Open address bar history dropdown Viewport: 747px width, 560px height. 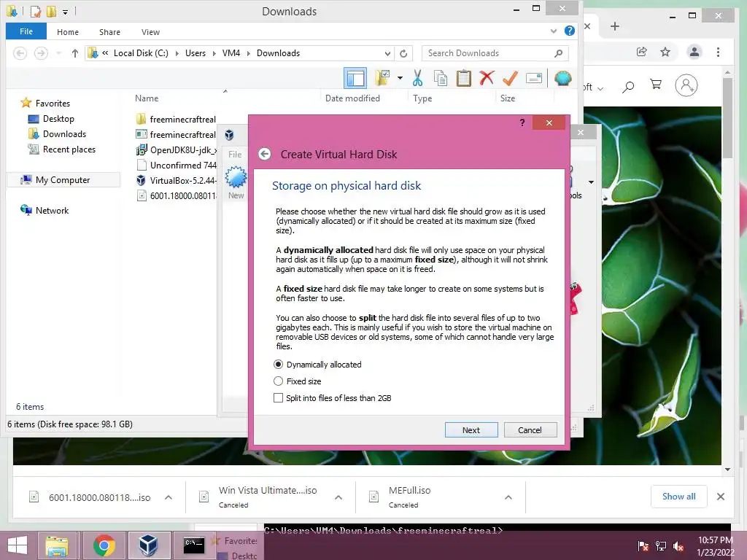[387, 53]
